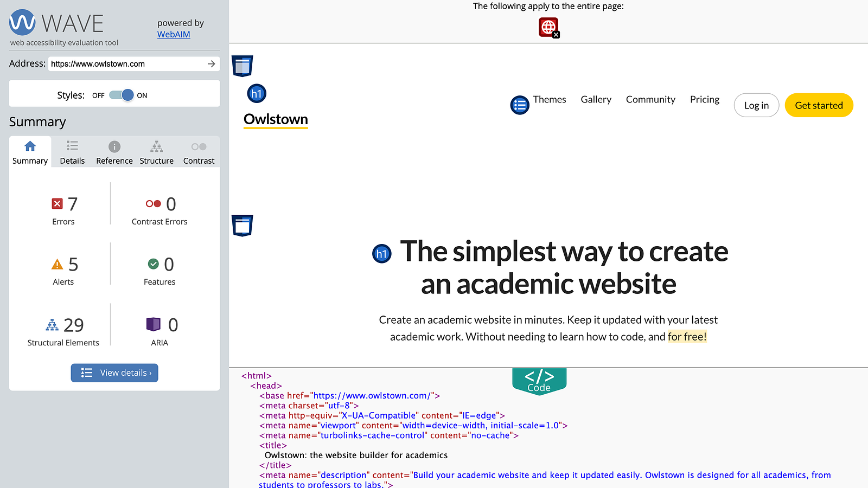Click the WAVE logo icon
This screenshot has height=488, width=868.
point(22,23)
